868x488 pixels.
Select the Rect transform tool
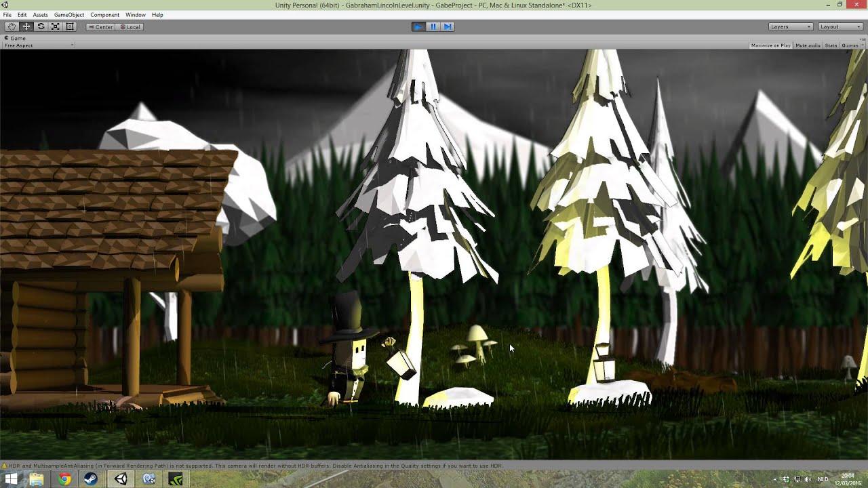(x=69, y=26)
